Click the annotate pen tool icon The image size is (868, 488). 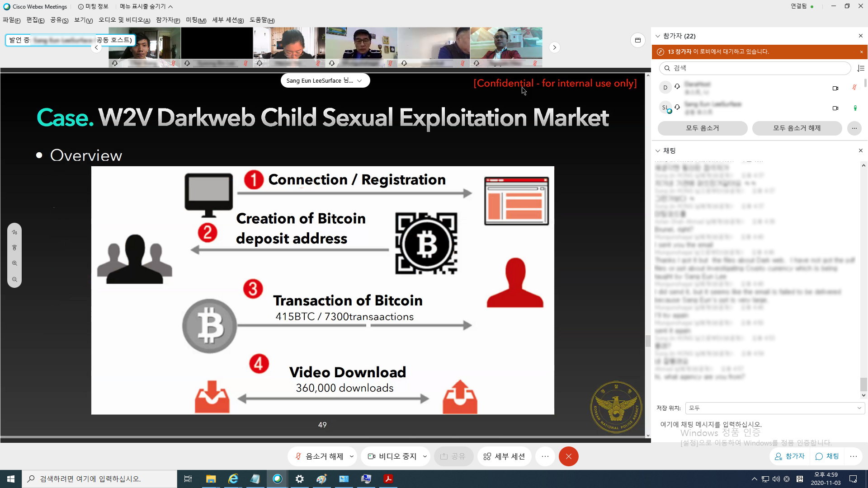14,232
